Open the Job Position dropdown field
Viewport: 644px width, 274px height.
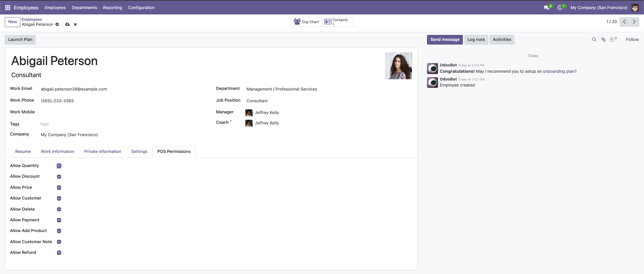(329, 101)
